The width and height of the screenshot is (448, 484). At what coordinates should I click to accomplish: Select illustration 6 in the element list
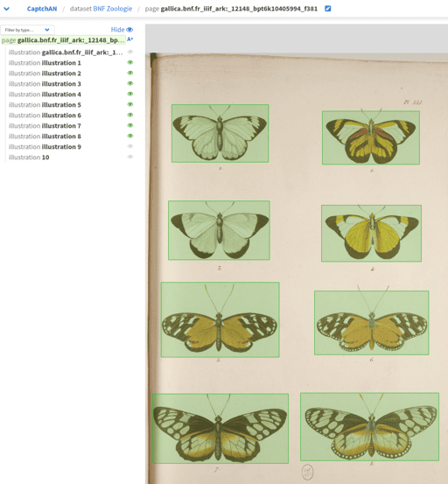45,116
